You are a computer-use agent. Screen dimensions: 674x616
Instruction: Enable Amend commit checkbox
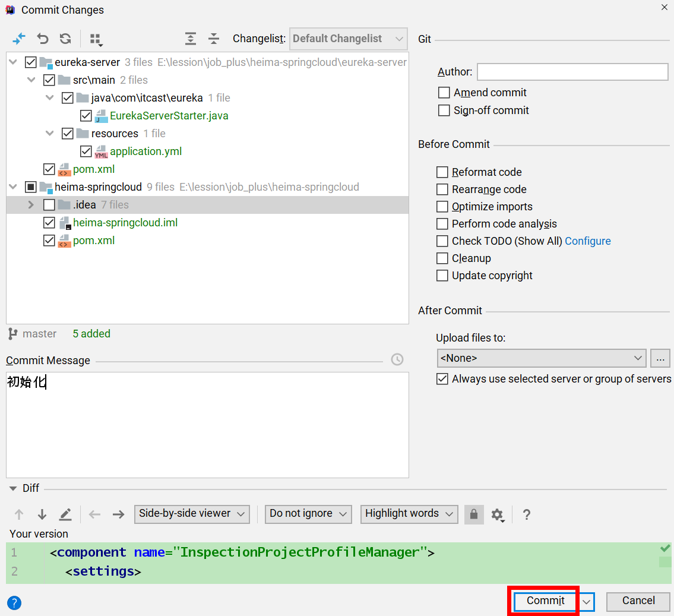point(444,93)
